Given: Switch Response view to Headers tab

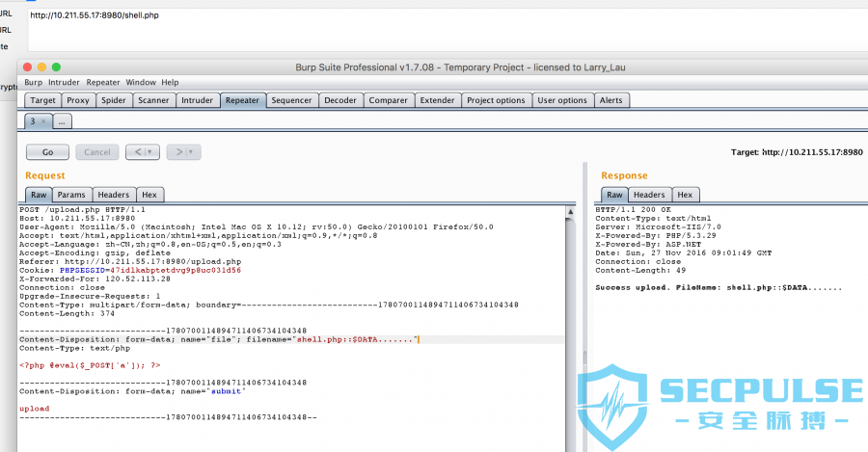Looking at the screenshot, I should click(x=649, y=195).
